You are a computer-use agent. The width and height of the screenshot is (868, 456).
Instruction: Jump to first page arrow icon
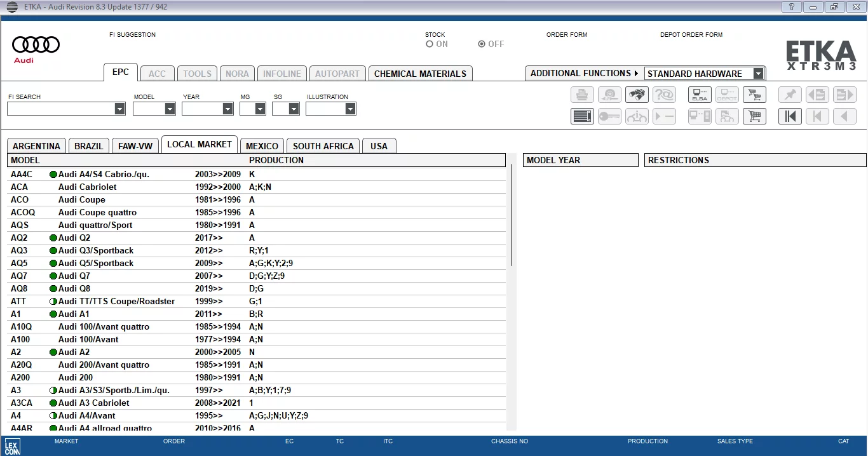(x=790, y=116)
